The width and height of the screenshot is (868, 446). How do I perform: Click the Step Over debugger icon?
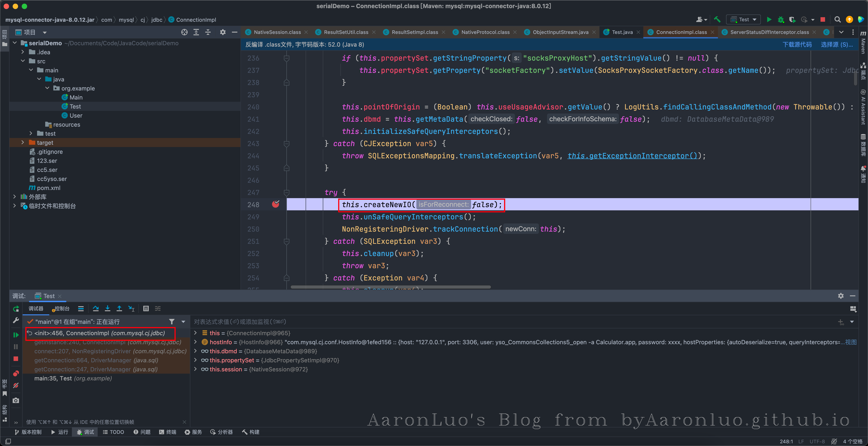pyautogui.click(x=96, y=308)
